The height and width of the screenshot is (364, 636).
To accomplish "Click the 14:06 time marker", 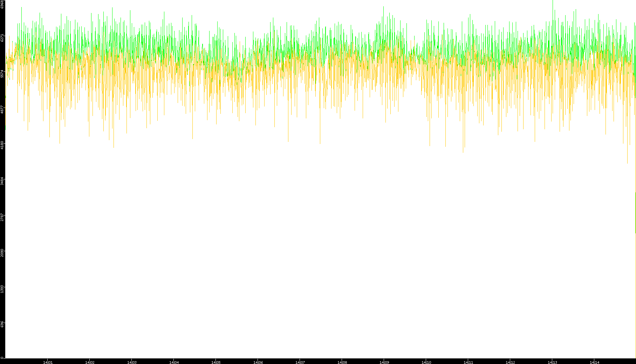I will click(x=258, y=362).
